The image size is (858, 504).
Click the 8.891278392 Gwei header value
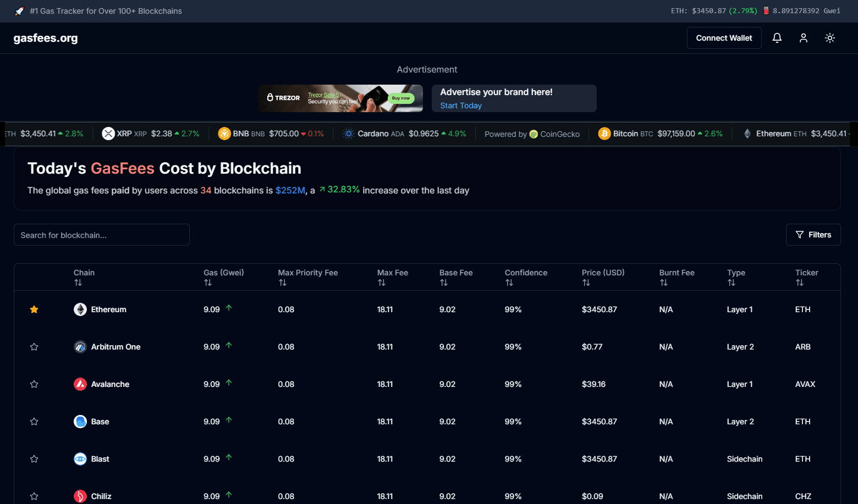[806, 11]
